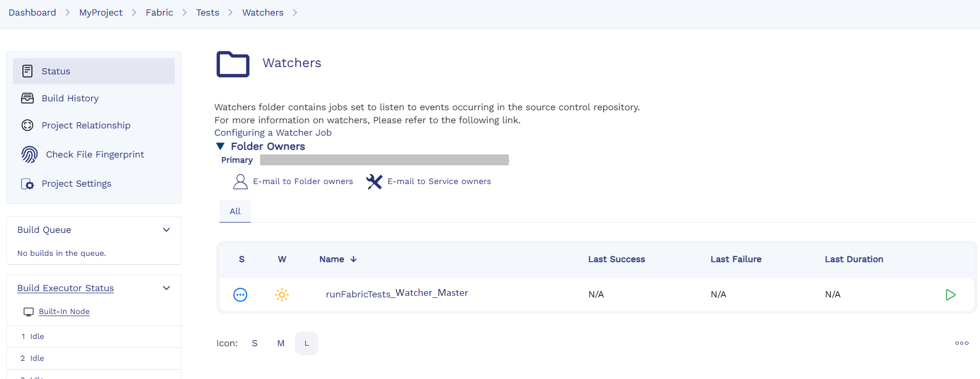This screenshot has height=379, width=980.
Task: Go to Fabric in the breadcrumb
Action: tap(159, 12)
